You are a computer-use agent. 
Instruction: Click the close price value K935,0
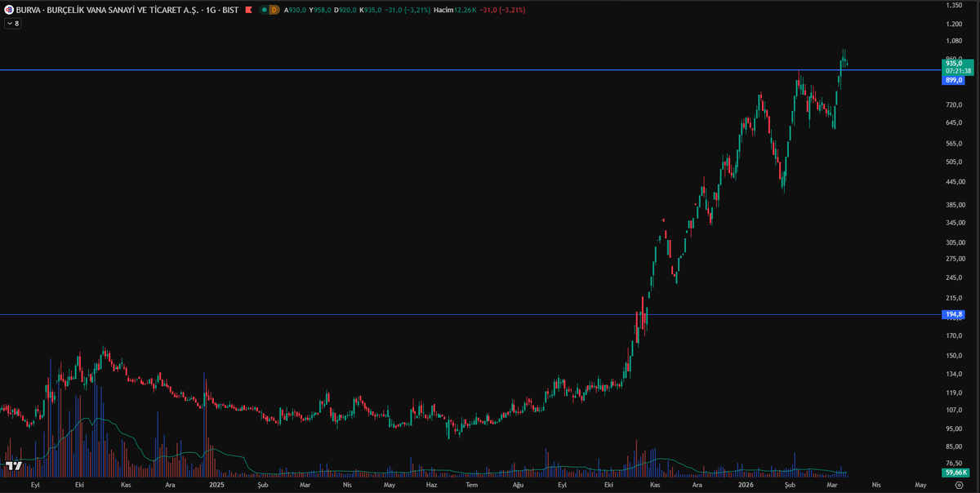click(371, 10)
